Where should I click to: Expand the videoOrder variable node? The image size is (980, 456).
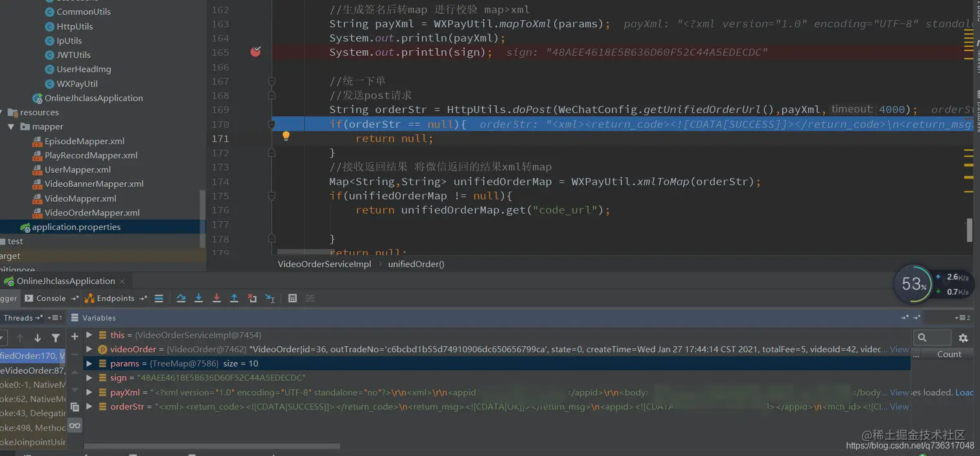[x=89, y=350]
